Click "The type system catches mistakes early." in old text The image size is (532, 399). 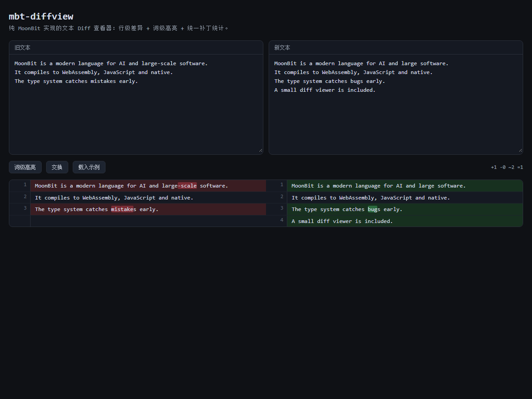click(76, 81)
